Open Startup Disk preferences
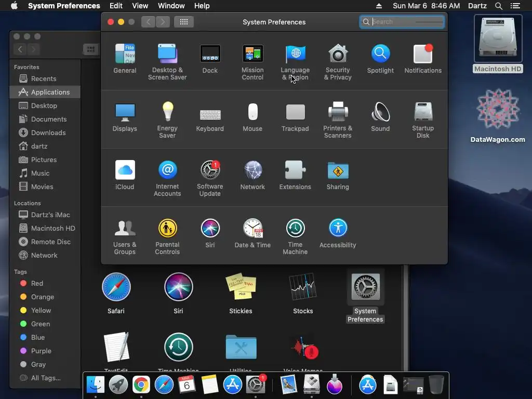Viewport: 532px width, 399px height. [423, 120]
